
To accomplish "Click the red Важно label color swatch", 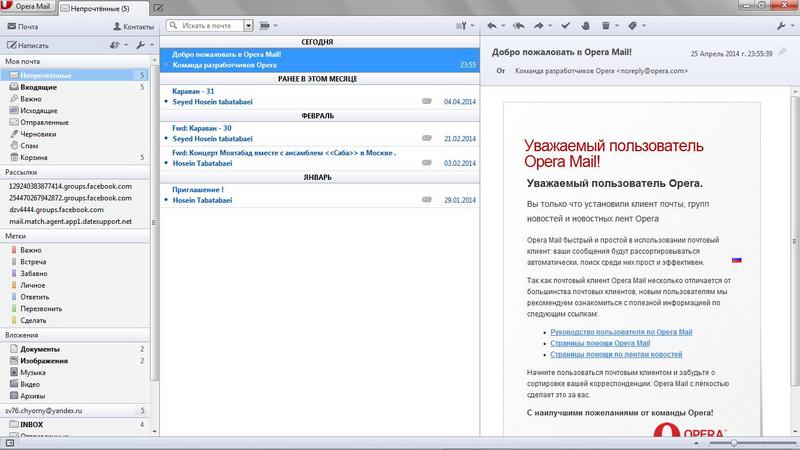I will pyautogui.click(x=14, y=250).
